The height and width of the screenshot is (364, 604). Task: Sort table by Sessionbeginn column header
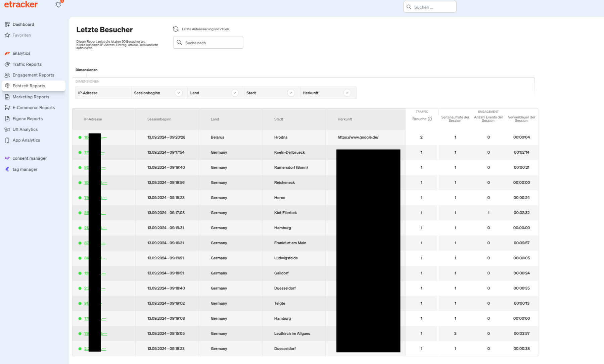[159, 119]
